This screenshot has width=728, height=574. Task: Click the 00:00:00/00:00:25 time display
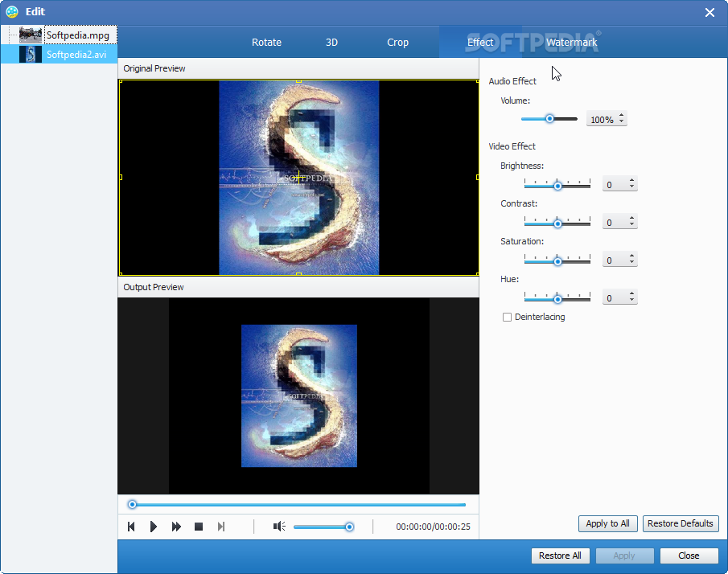tap(433, 527)
